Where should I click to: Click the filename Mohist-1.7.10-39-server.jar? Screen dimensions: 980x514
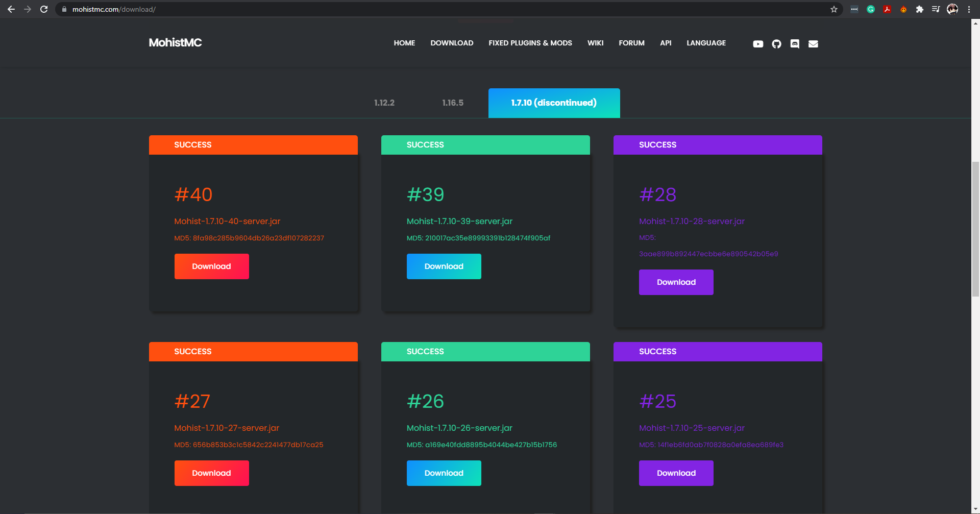pos(459,221)
